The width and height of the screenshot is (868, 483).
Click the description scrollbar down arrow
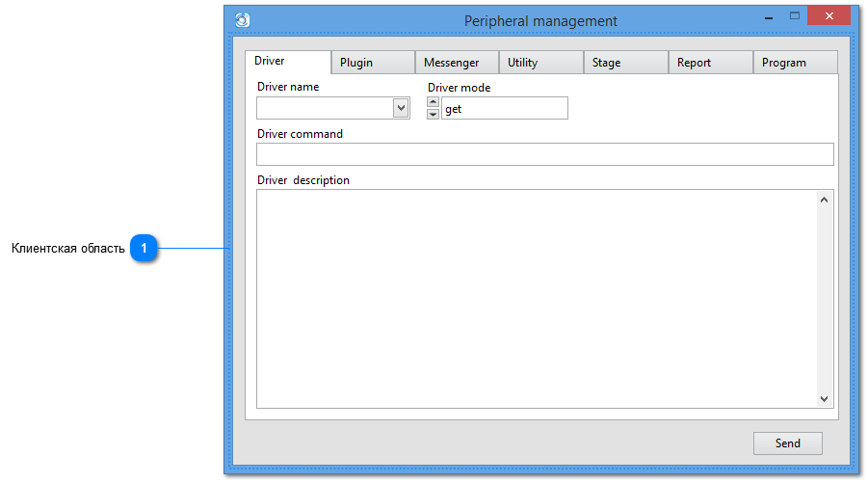pos(825,399)
